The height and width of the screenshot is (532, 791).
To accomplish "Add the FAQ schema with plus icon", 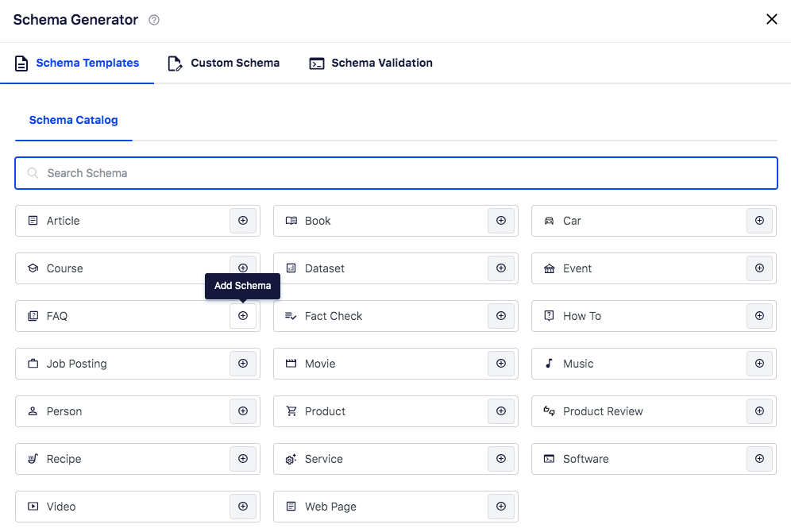I will click(x=243, y=316).
